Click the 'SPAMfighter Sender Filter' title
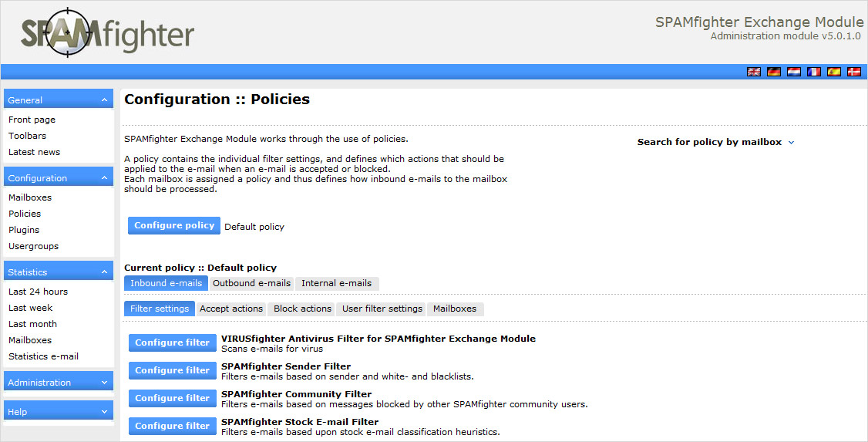868x442 pixels. (286, 366)
